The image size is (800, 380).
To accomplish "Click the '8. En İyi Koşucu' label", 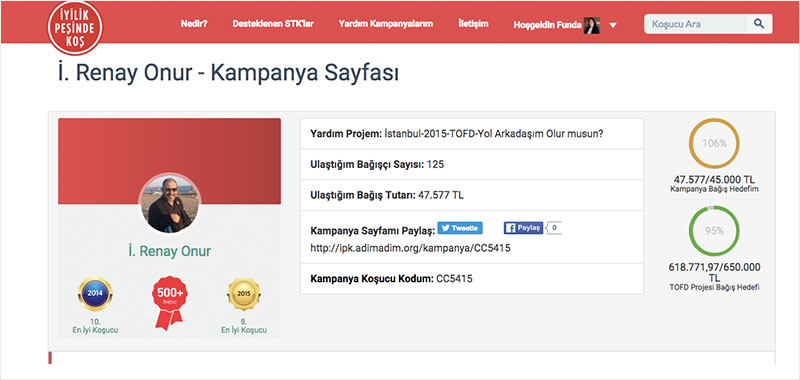I will tap(244, 326).
